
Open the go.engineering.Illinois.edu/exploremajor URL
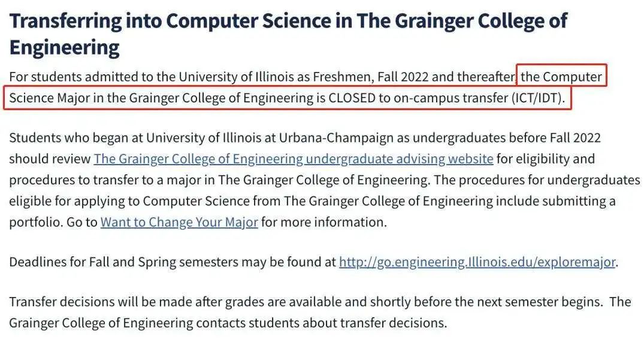click(477, 262)
